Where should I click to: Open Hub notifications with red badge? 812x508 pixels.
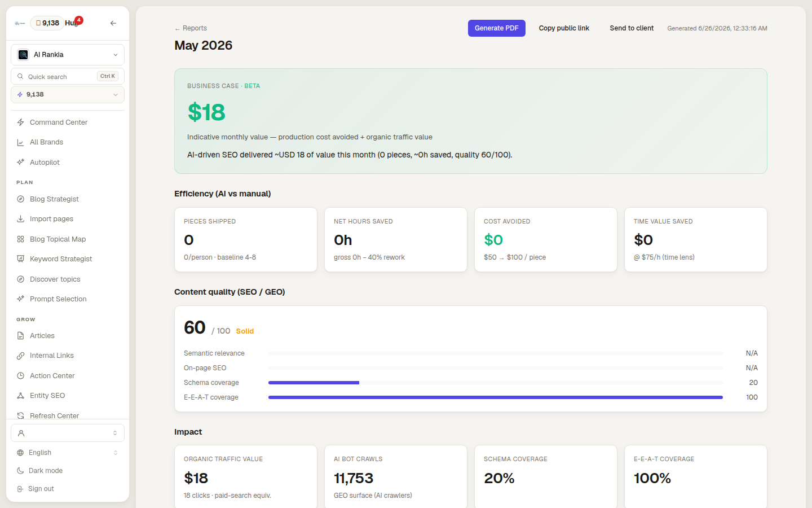73,23
